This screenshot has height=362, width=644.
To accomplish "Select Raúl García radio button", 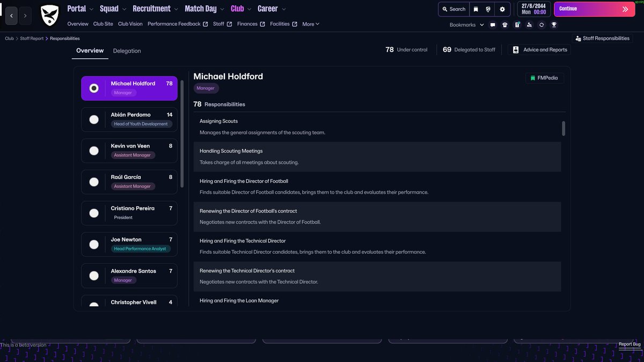I will pyautogui.click(x=94, y=182).
